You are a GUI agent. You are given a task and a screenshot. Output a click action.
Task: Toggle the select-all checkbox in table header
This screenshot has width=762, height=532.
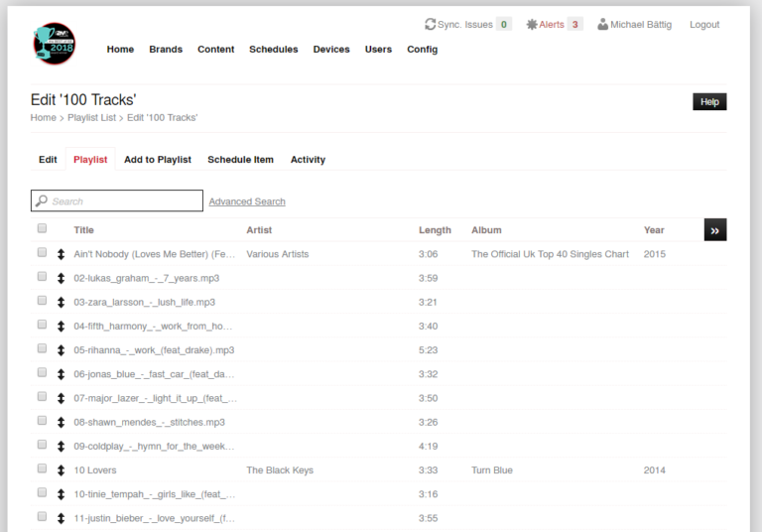(x=42, y=229)
